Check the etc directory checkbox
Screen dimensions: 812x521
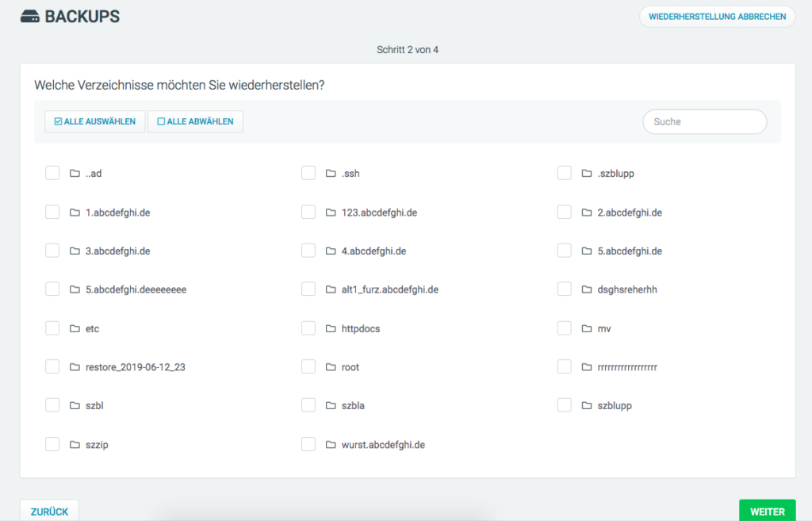point(52,328)
